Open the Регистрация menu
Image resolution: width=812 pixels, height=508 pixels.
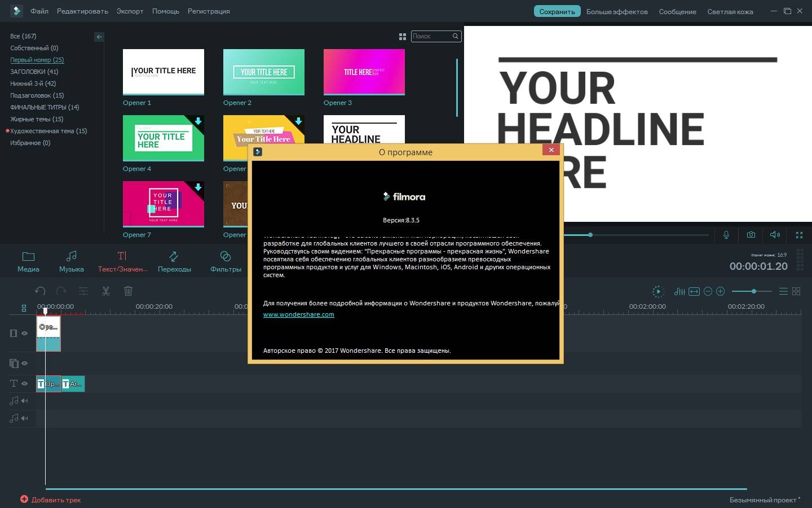[x=209, y=11]
